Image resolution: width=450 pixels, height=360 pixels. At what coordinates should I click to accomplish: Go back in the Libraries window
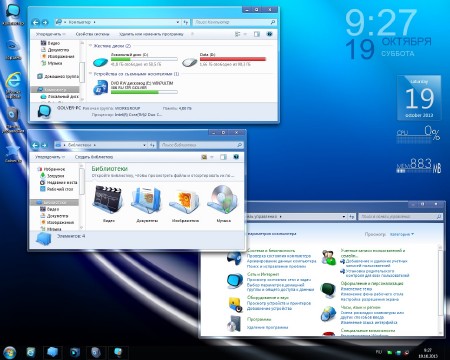[x=35, y=145]
